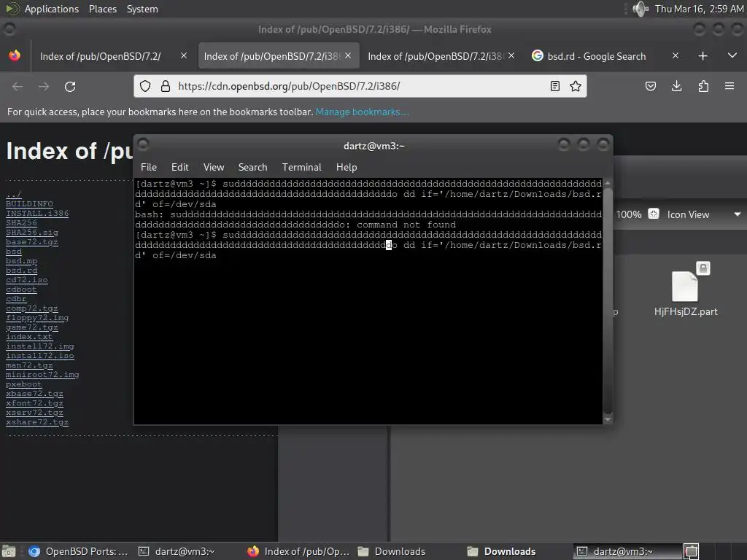Click the volume icon in top panel
This screenshot has height=560, width=747.
640,9
